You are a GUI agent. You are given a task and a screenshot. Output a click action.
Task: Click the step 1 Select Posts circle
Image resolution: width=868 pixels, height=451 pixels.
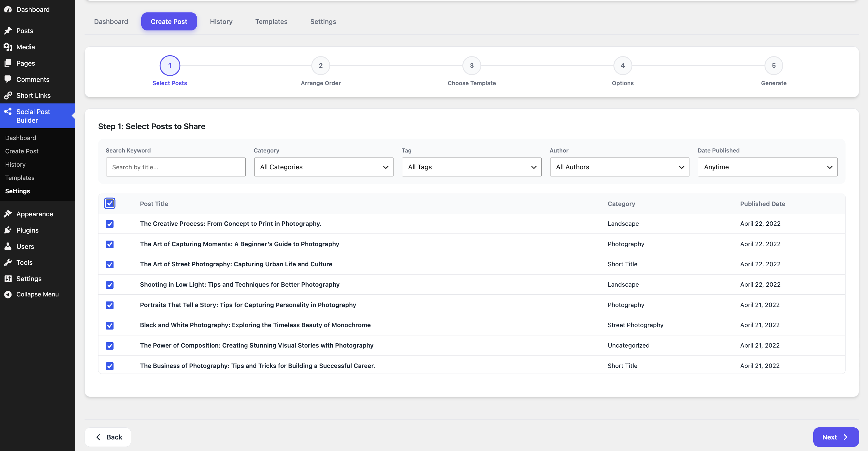170,66
